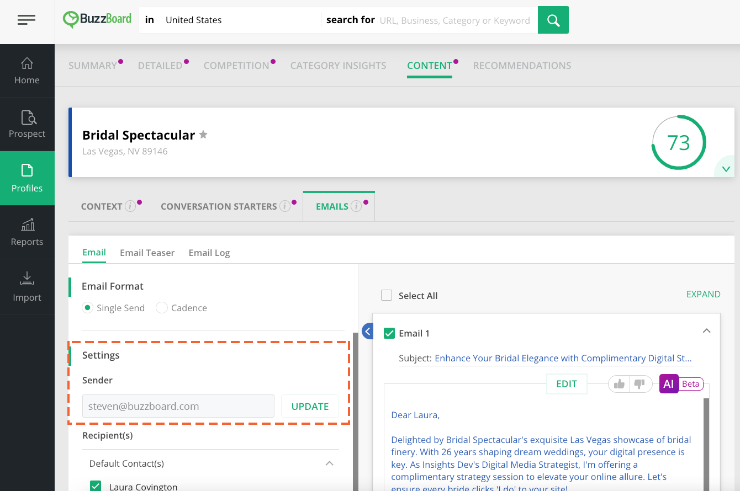Screen dimensions: 740x491
Task: Open the hamburger menu icon
Action: (26, 20)
